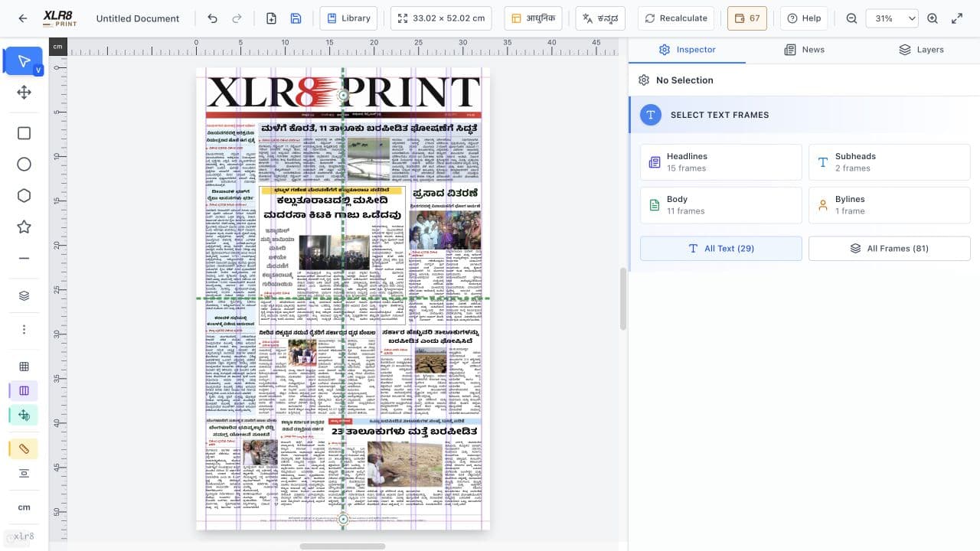The height and width of the screenshot is (551, 980).
Task: Toggle fullscreen with the expand arrows icon
Action: coord(957,18)
